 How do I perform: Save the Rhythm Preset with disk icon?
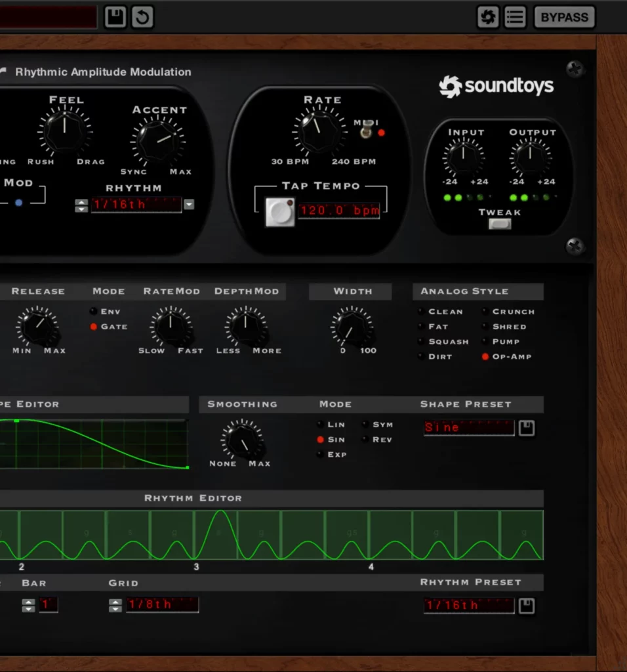[x=527, y=606]
